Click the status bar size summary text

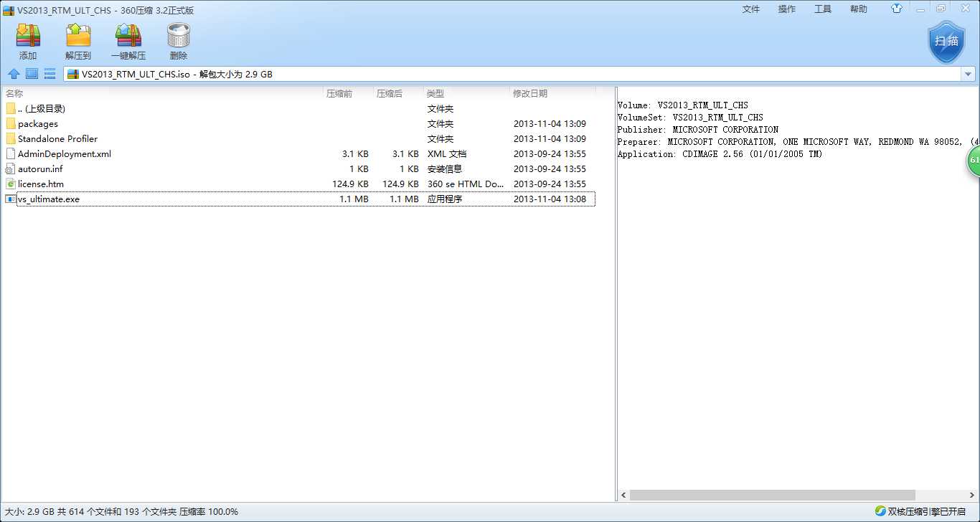click(121, 512)
